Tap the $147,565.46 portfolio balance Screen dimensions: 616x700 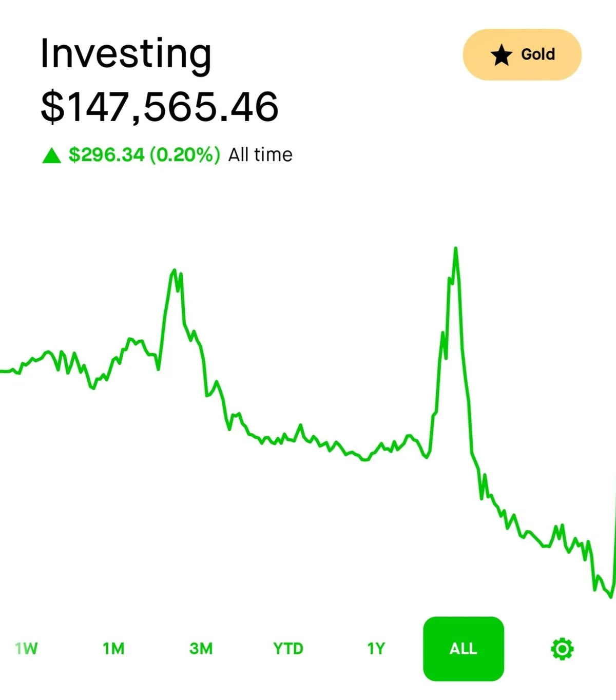click(x=159, y=107)
